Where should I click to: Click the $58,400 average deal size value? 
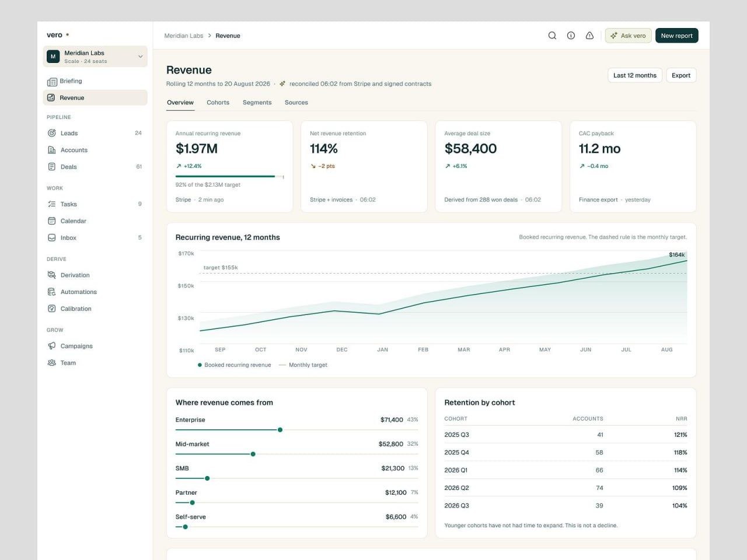click(470, 149)
